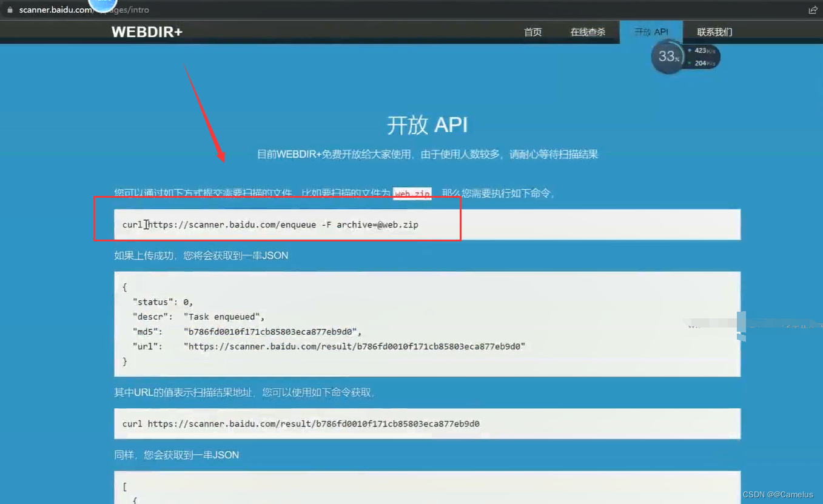This screenshot has height=504, width=823.
Task: Click the floating 33% progress circle
Action: (x=667, y=56)
